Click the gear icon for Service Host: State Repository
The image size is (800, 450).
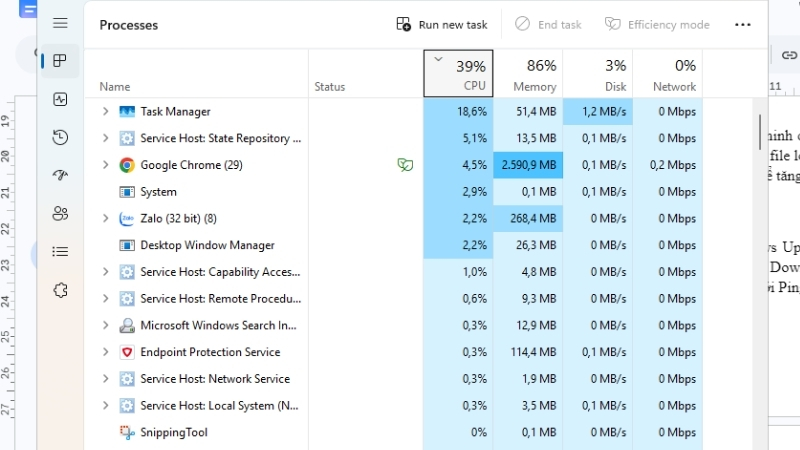pos(127,138)
